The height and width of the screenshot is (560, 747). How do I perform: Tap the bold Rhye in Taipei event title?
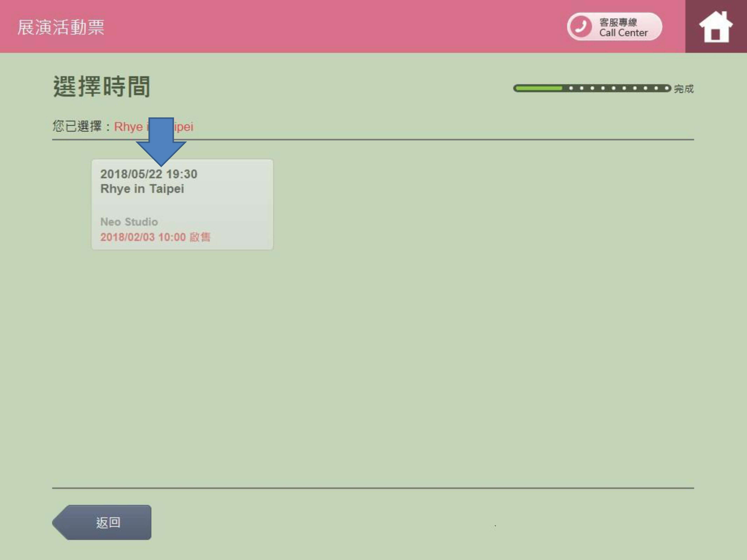pos(142,189)
